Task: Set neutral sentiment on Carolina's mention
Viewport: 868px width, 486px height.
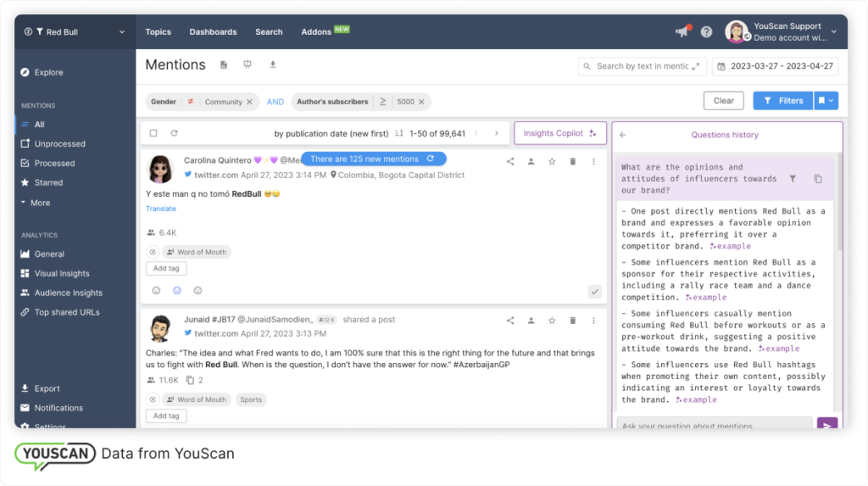Action: [x=177, y=290]
